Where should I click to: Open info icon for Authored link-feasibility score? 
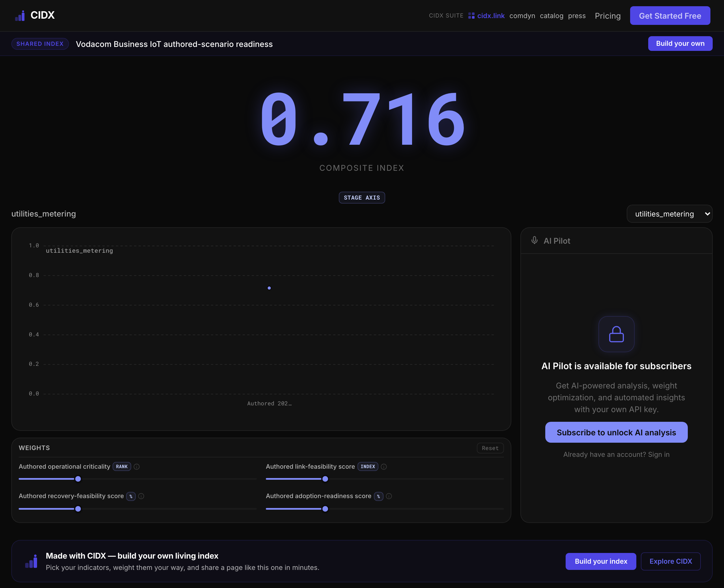pyautogui.click(x=384, y=467)
